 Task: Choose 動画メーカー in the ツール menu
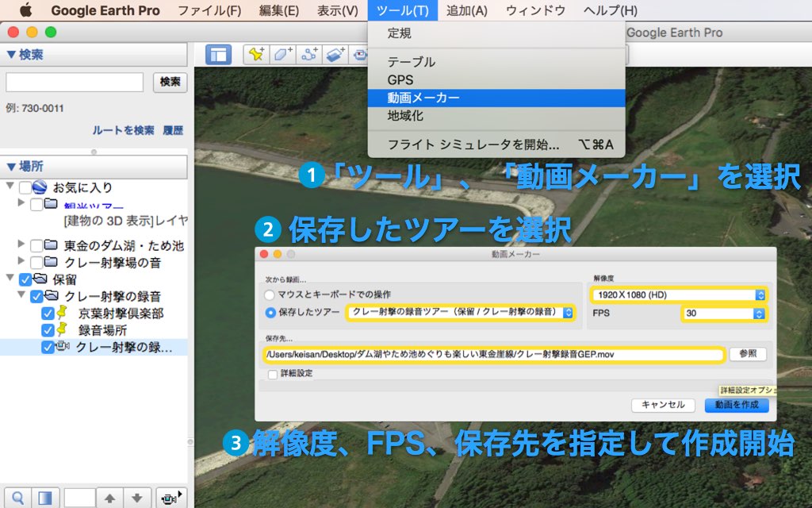[496, 98]
